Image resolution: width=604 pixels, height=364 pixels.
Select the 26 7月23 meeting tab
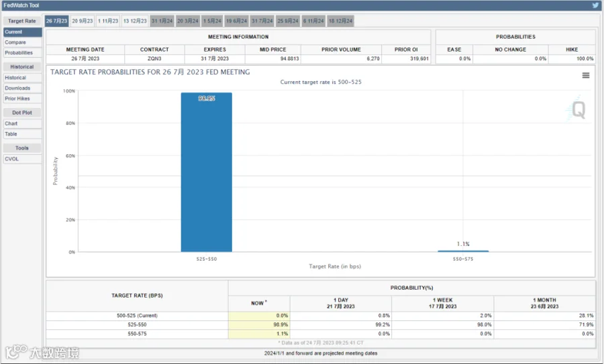56,21
